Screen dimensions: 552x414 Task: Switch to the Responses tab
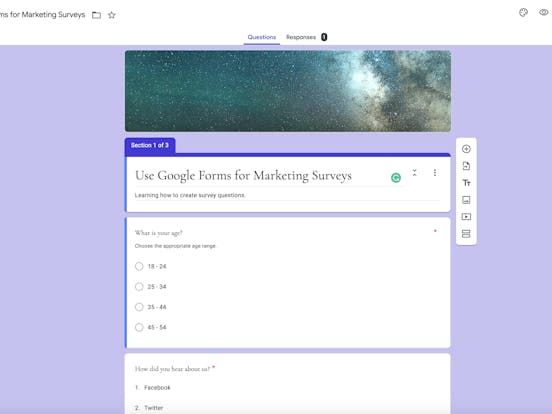pos(301,37)
